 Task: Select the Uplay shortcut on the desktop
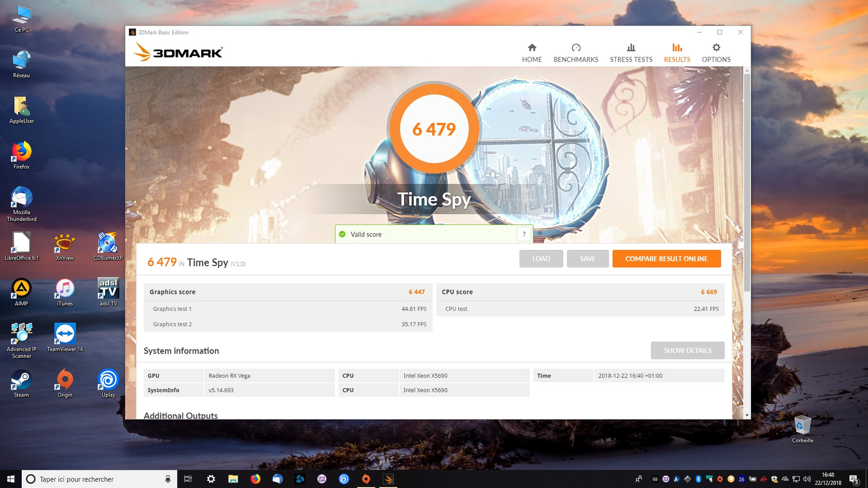click(108, 383)
